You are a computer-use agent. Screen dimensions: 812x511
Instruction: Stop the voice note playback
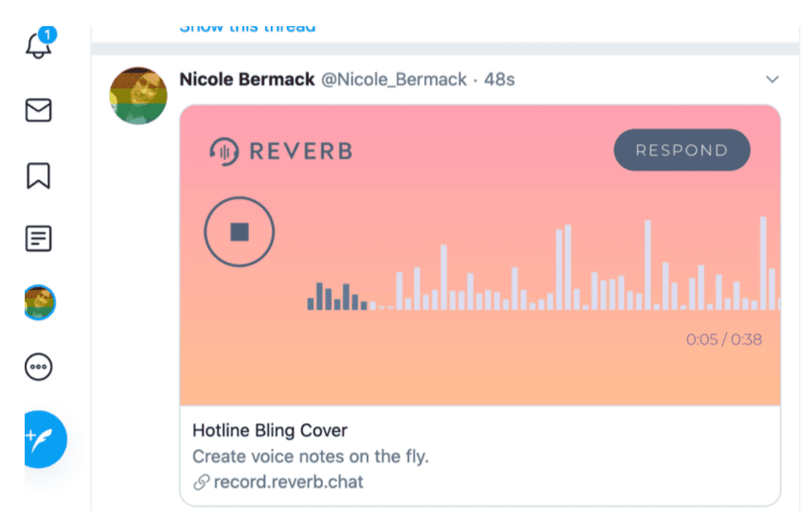239,232
